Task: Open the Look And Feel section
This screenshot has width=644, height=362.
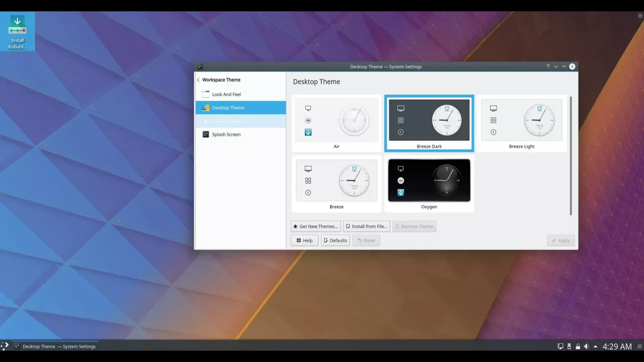Action: [240, 94]
